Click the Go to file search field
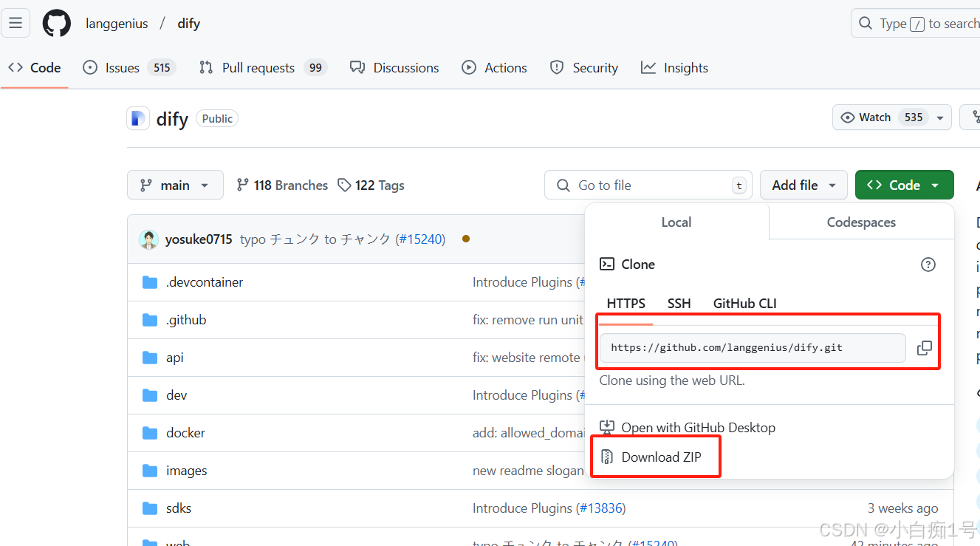This screenshot has width=980, height=546. (648, 185)
